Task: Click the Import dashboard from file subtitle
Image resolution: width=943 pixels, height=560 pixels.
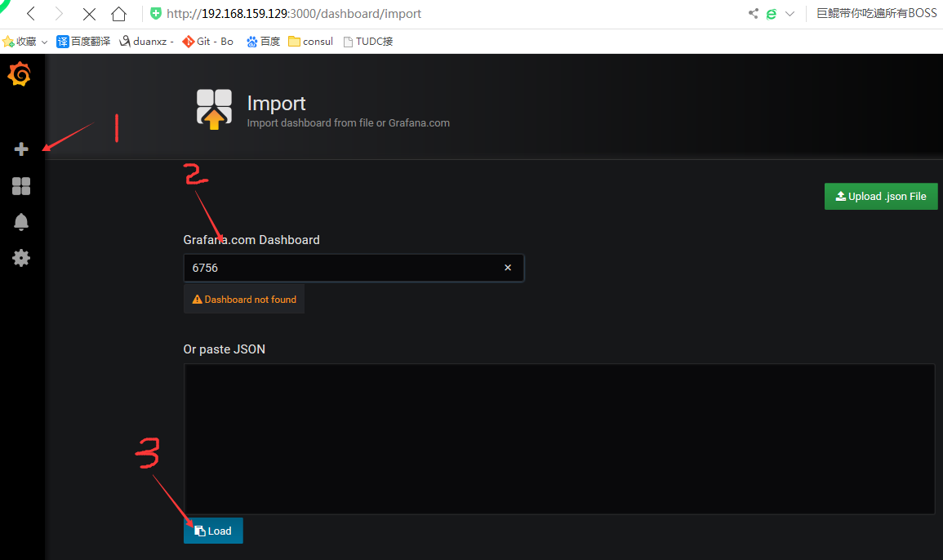Action: [x=348, y=122]
